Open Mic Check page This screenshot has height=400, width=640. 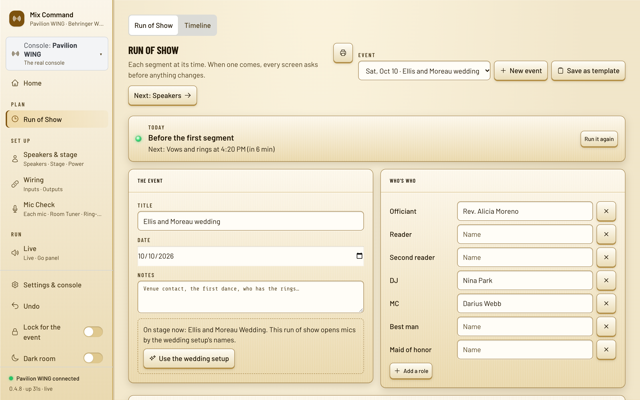point(57,209)
